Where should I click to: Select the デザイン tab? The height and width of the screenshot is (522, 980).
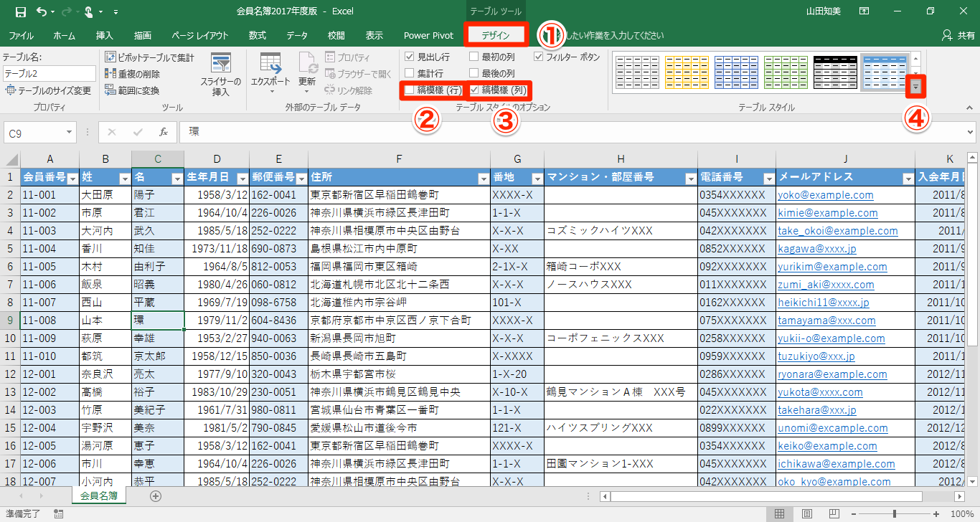(x=496, y=35)
